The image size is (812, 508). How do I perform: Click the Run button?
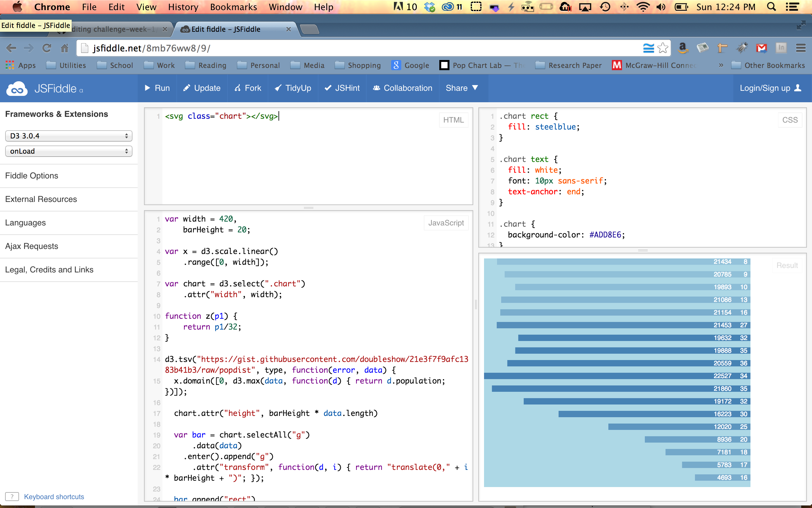click(157, 88)
